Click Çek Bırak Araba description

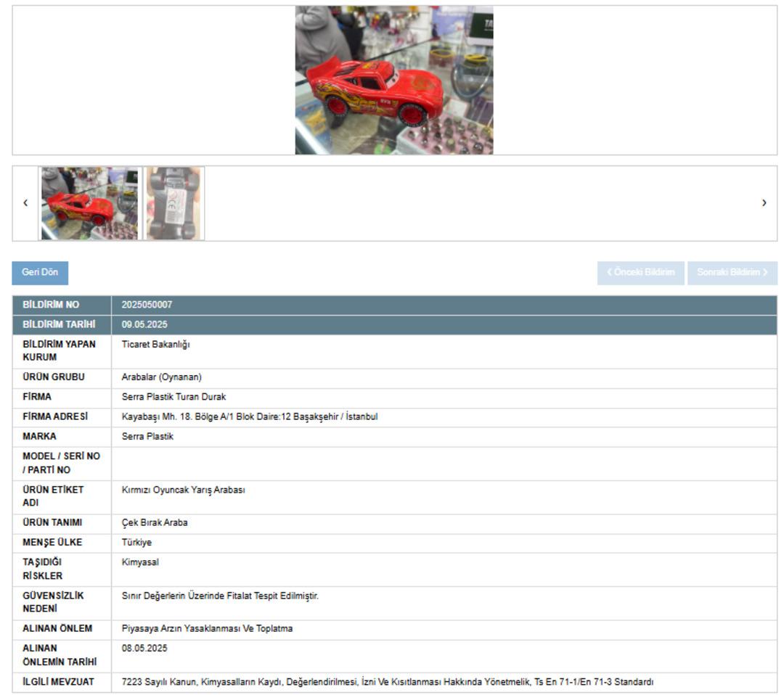point(155,522)
